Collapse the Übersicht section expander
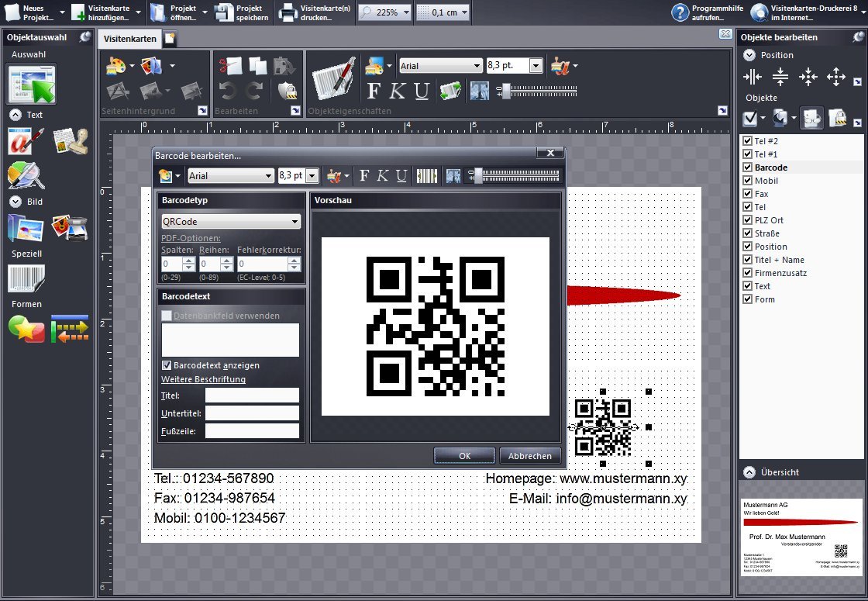 749,472
